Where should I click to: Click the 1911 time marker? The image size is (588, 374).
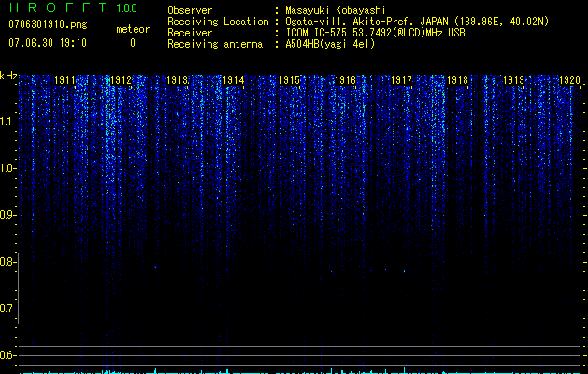(65, 80)
